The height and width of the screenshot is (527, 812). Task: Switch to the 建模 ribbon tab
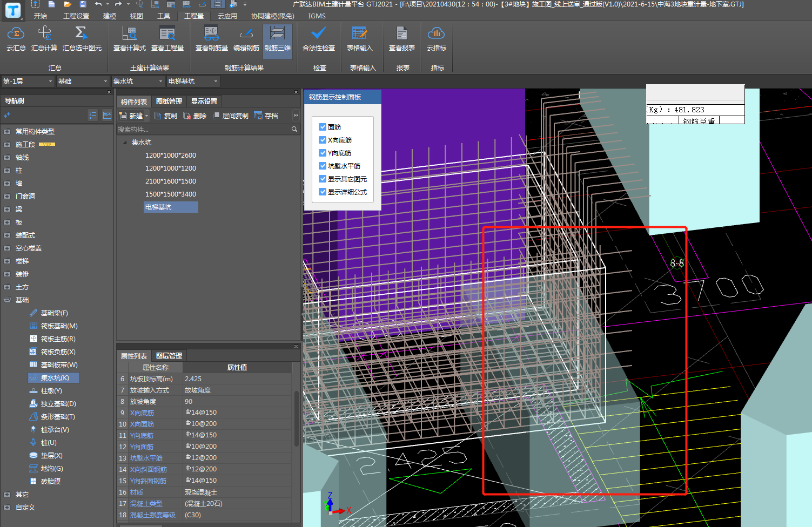pos(110,16)
